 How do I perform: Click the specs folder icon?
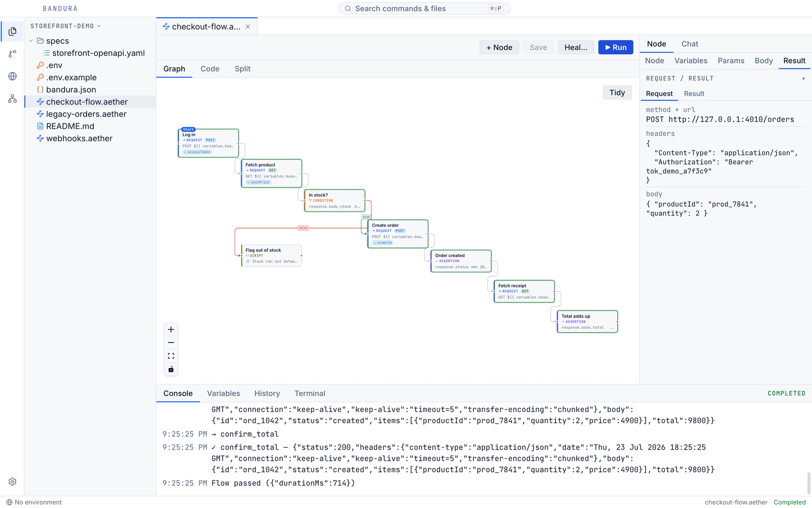point(40,41)
